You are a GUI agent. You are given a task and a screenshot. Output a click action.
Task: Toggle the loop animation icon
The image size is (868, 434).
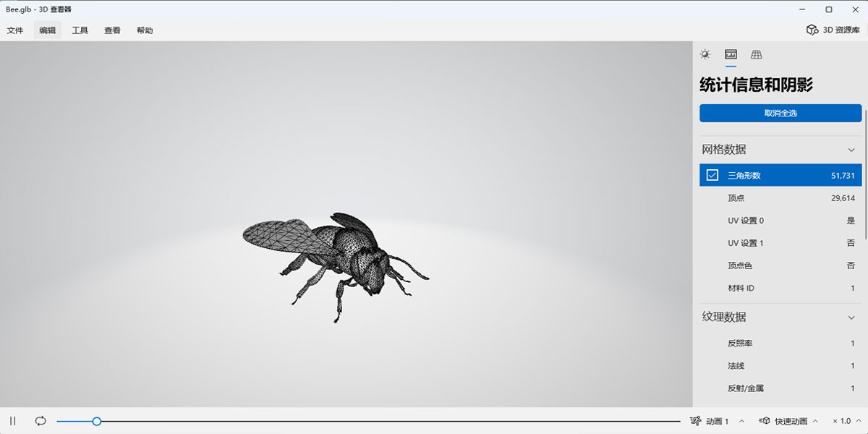[41, 421]
